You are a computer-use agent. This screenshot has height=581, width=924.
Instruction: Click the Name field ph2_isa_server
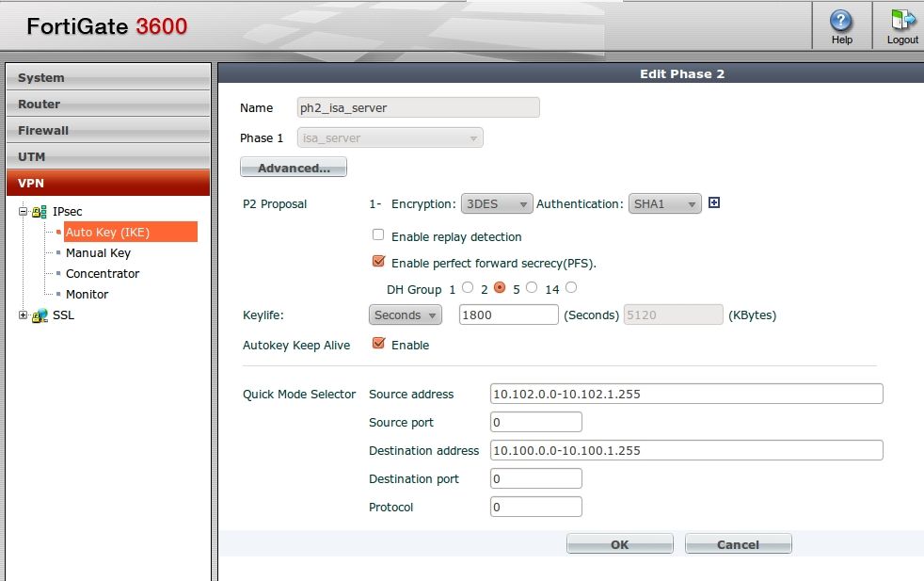pos(419,108)
